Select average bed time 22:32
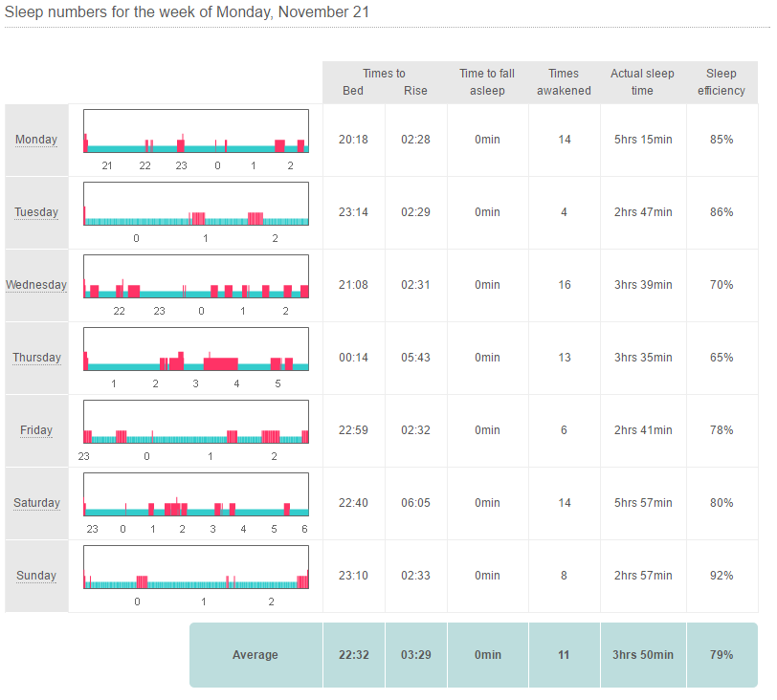This screenshot has height=700, width=777. tap(354, 655)
